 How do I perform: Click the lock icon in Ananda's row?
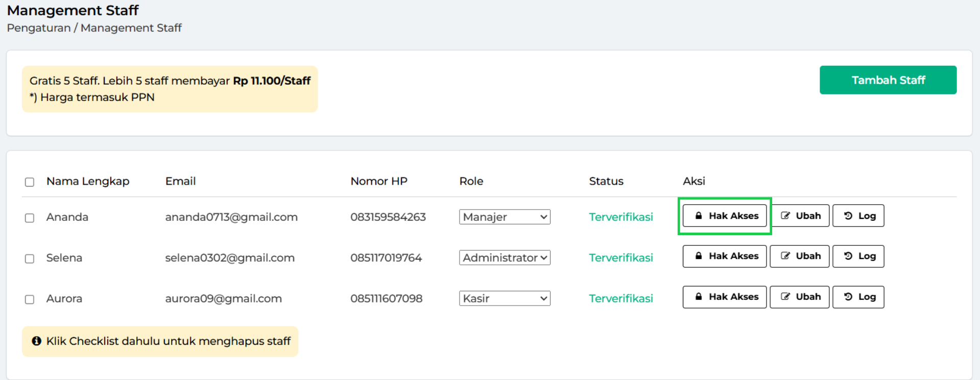pos(698,216)
